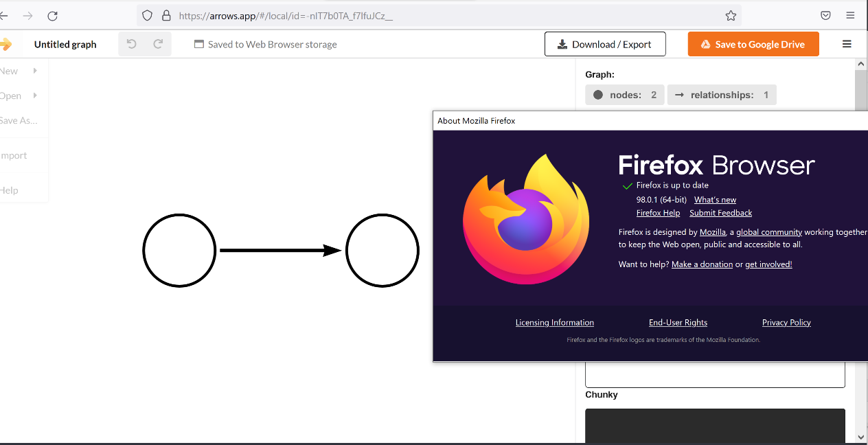Open the Make a donation link
The height and width of the screenshot is (445, 868).
pos(702,264)
